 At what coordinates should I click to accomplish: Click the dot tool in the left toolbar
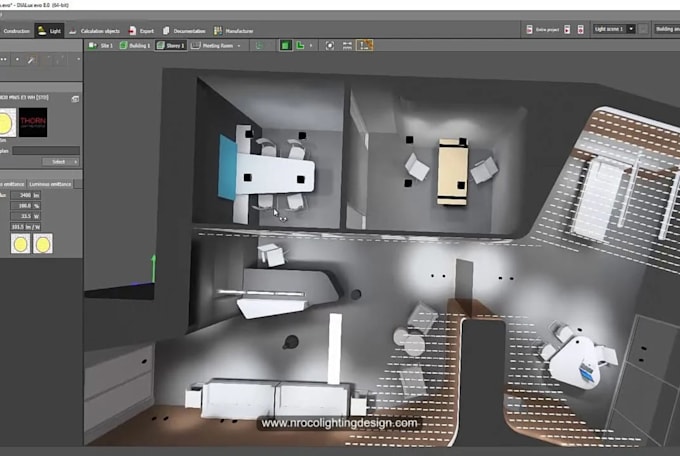(x=17, y=59)
